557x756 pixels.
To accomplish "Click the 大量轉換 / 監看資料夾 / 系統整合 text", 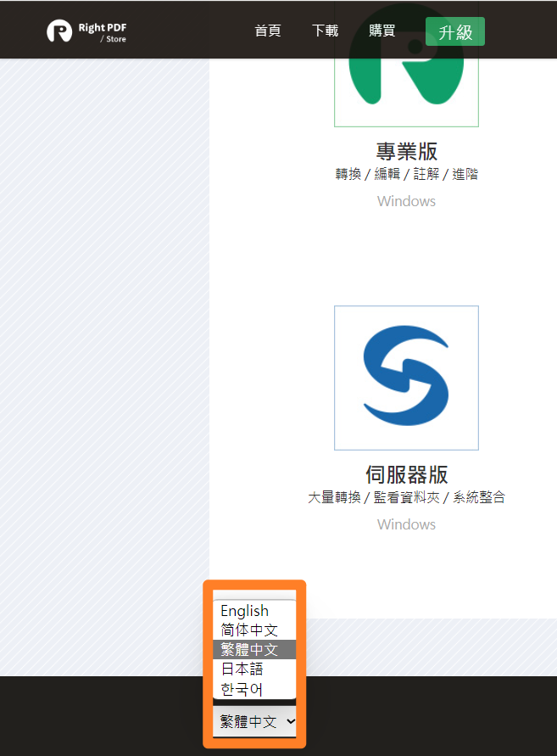I will 406,497.
